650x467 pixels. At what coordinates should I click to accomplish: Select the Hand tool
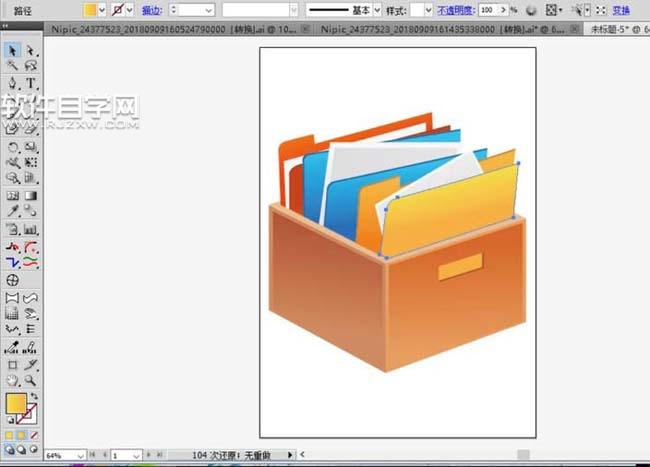click(x=12, y=380)
